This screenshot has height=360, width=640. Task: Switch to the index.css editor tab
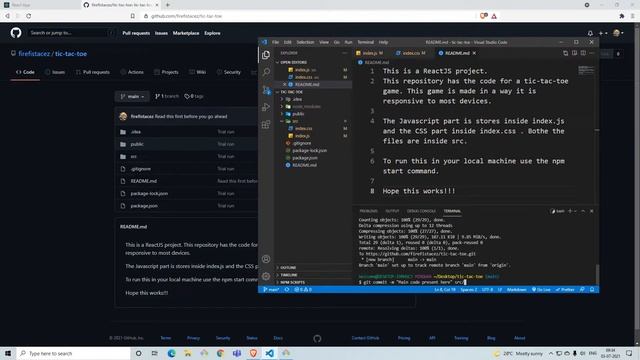coord(411,53)
